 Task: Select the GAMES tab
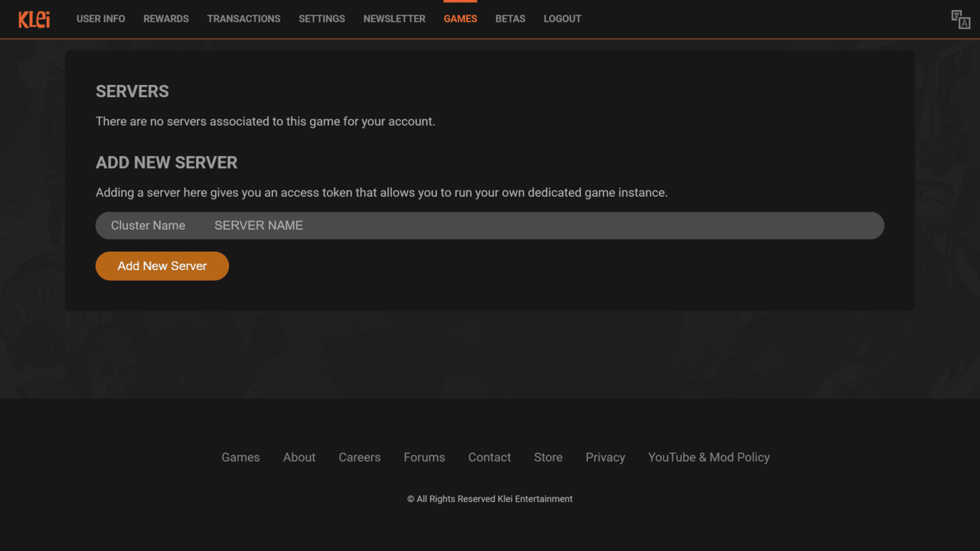460,18
